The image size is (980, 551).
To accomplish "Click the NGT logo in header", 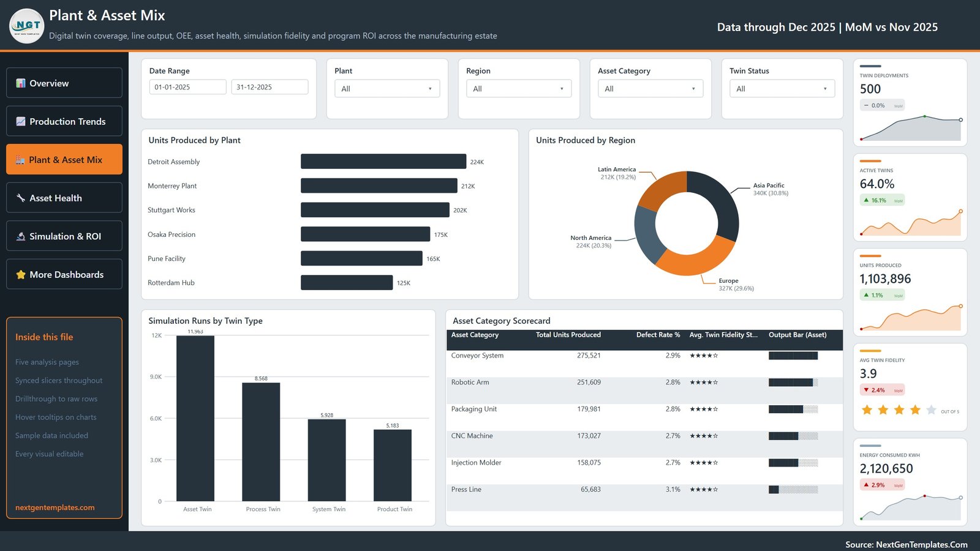I will 27,26.
